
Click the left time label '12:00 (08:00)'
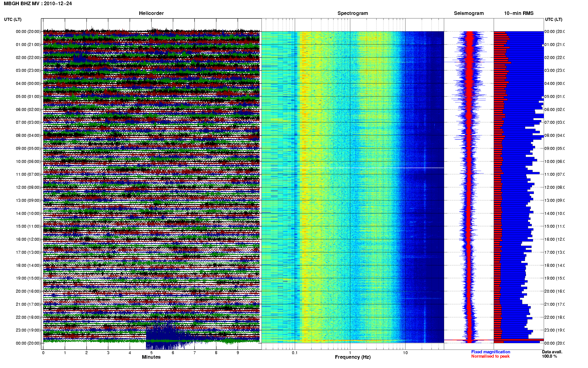[x=28, y=187]
